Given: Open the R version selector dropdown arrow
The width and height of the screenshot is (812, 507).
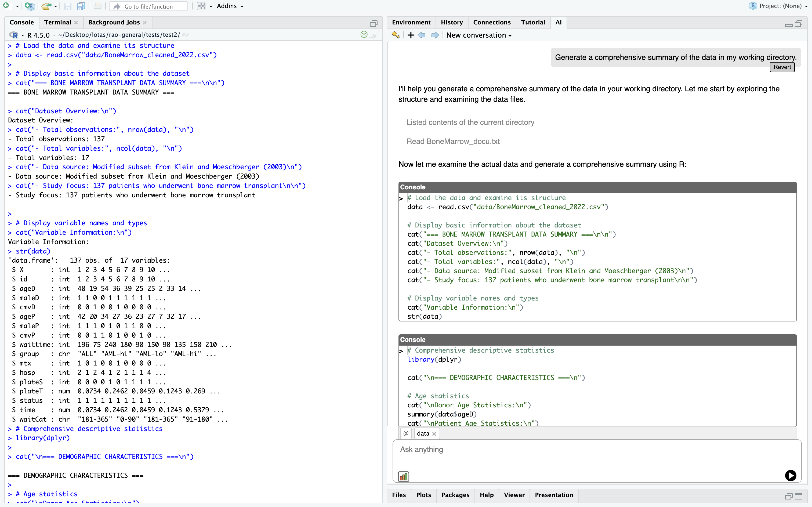Looking at the screenshot, I should tap(23, 35).
